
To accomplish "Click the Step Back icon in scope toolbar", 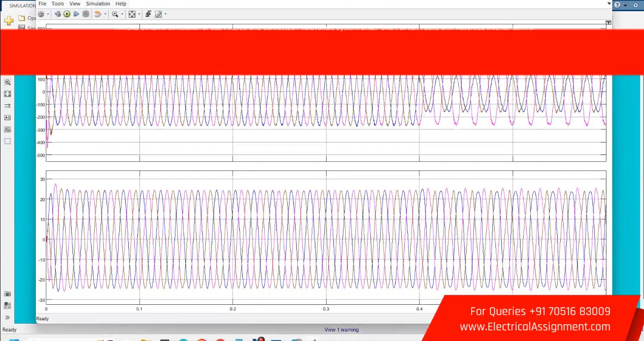I will pos(58,14).
